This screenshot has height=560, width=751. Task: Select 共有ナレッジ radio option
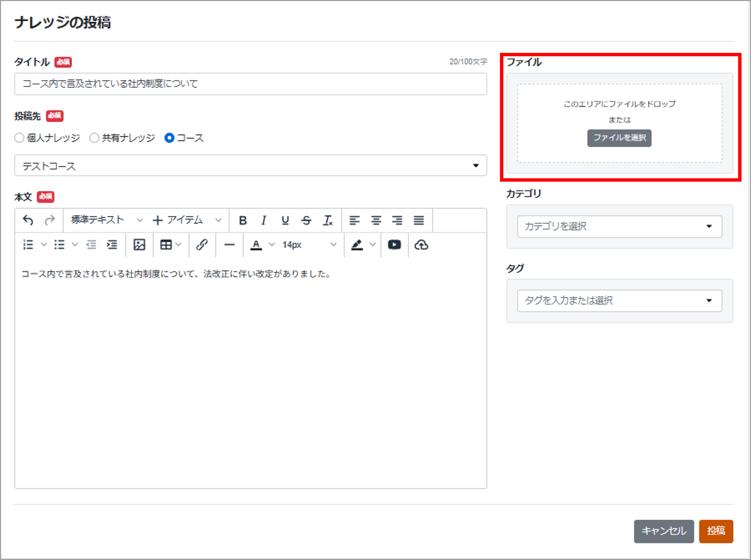[94, 138]
